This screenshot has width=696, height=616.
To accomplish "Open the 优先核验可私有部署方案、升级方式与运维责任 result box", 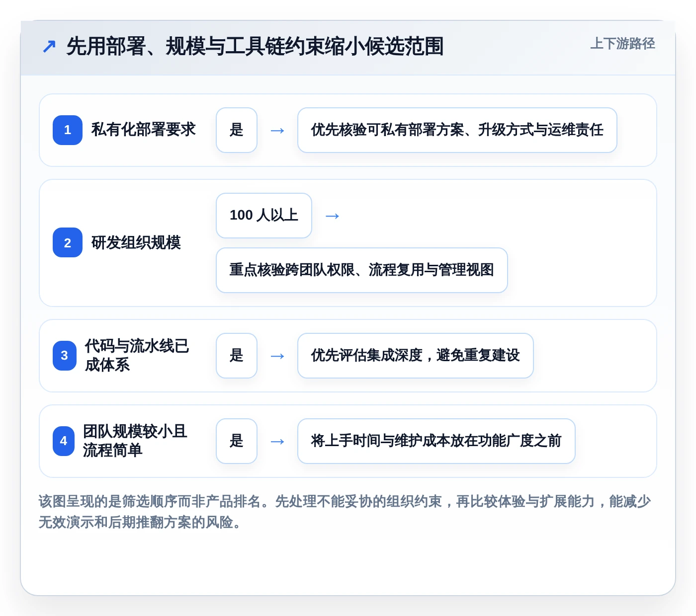I will point(457,130).
